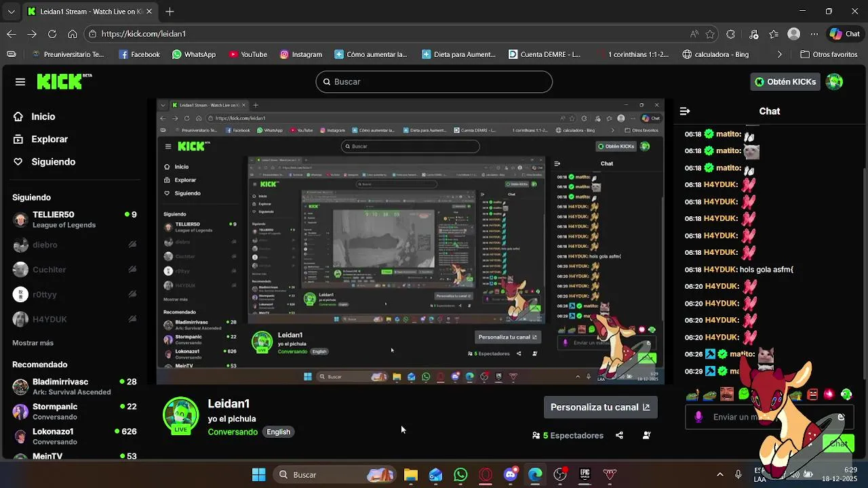Screen dimensions: 868x488
Task: Click purple microphone icon in chat box
Action: coord(698,417)
